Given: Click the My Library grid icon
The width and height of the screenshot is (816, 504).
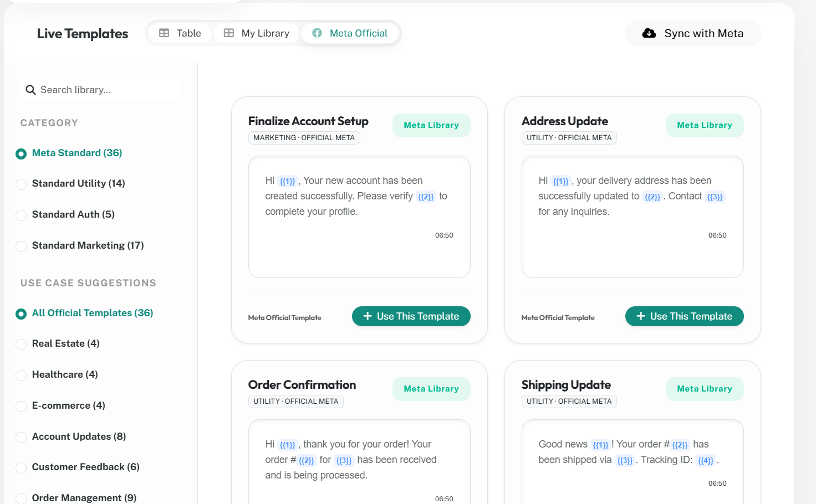Looking at the screenshot, I should [x=229, y=33].
